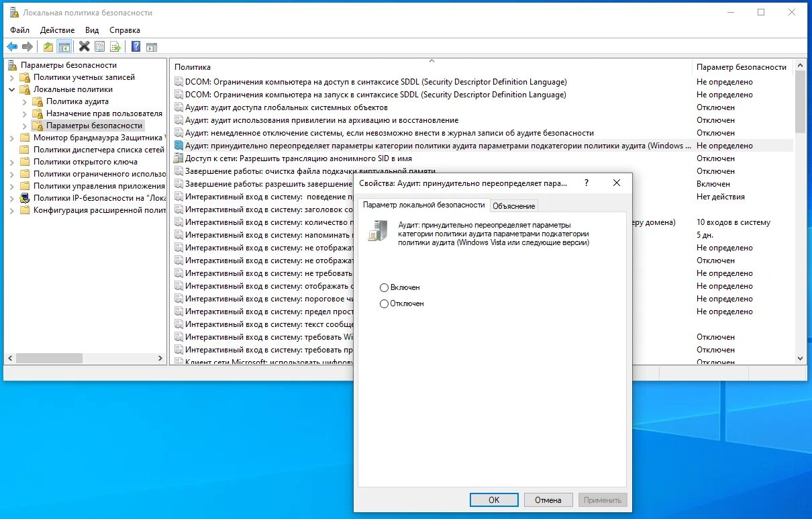Click the gray Forward arrow toolbar icon

(28, 46)
